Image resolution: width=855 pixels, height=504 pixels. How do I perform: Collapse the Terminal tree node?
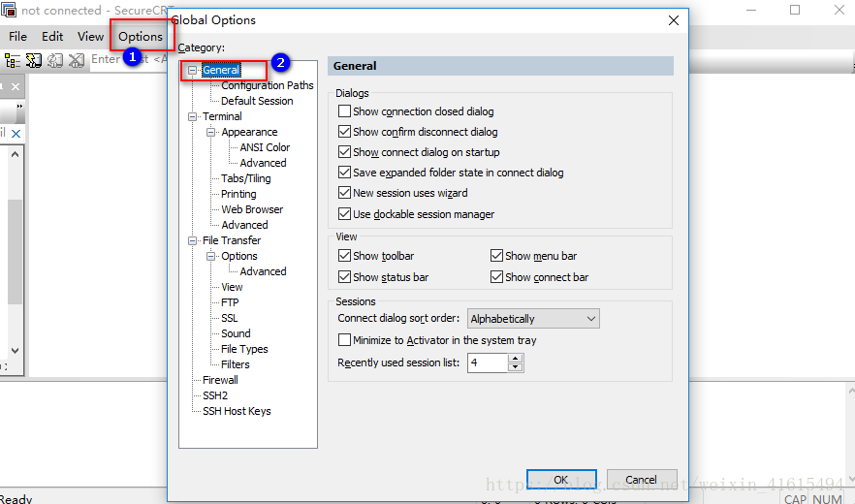click(x=192, y=116)
